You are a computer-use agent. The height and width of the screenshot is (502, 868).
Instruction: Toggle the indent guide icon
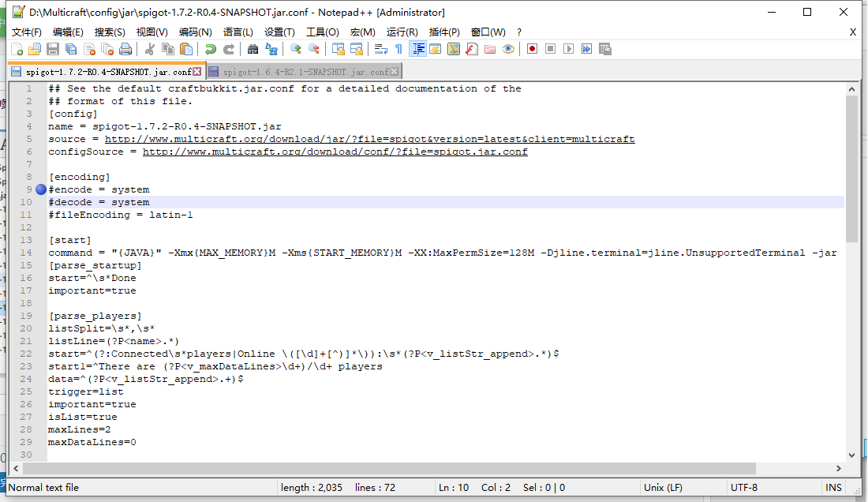coord(418,49)
